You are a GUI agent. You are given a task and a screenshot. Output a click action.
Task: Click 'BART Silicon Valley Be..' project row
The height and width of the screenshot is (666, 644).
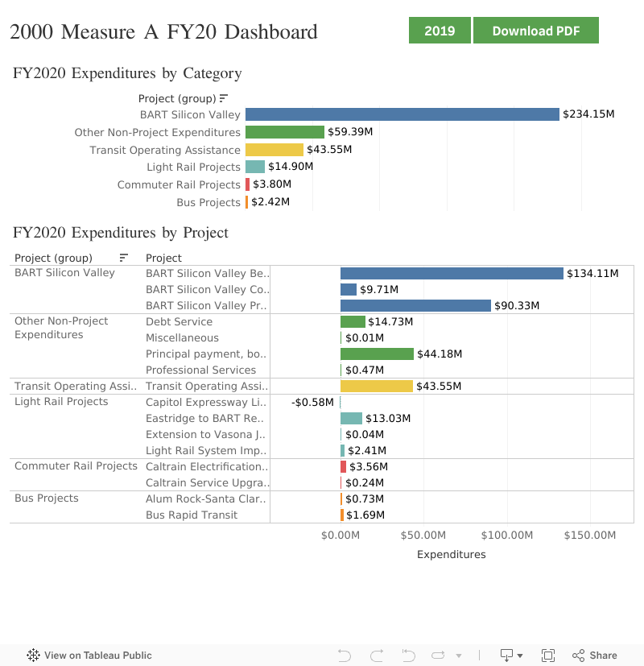(207, 273)
